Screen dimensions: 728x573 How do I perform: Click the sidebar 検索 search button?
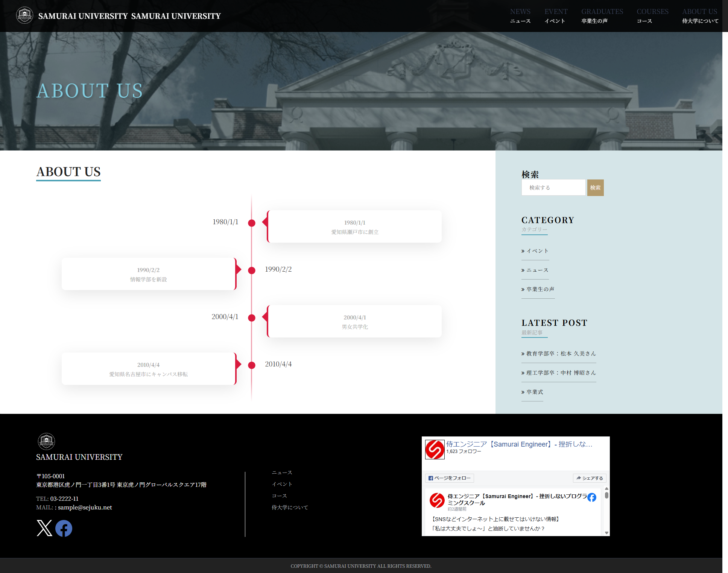tap(595, 188)
